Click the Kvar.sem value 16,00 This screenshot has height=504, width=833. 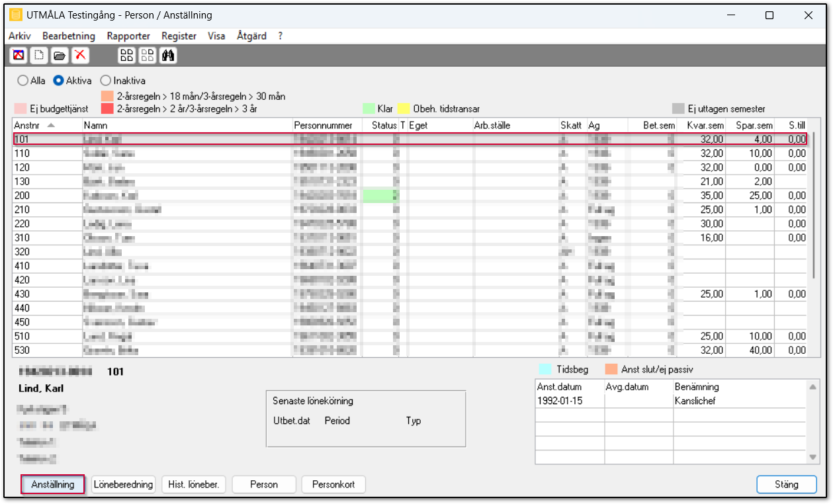[x=712, y=237]
